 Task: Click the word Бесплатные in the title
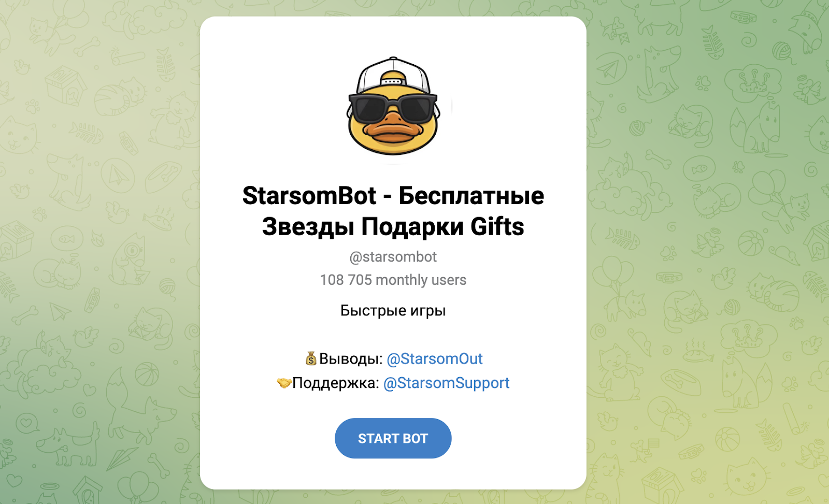coord(471,196)
